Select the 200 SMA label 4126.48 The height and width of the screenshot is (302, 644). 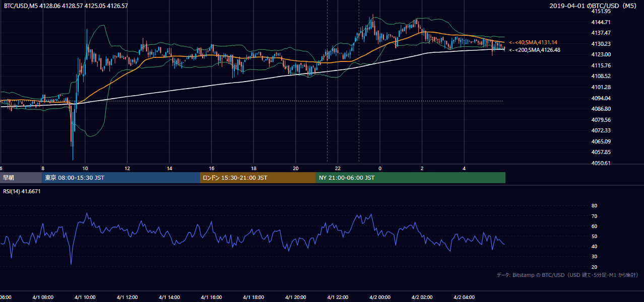coord(535,50)
